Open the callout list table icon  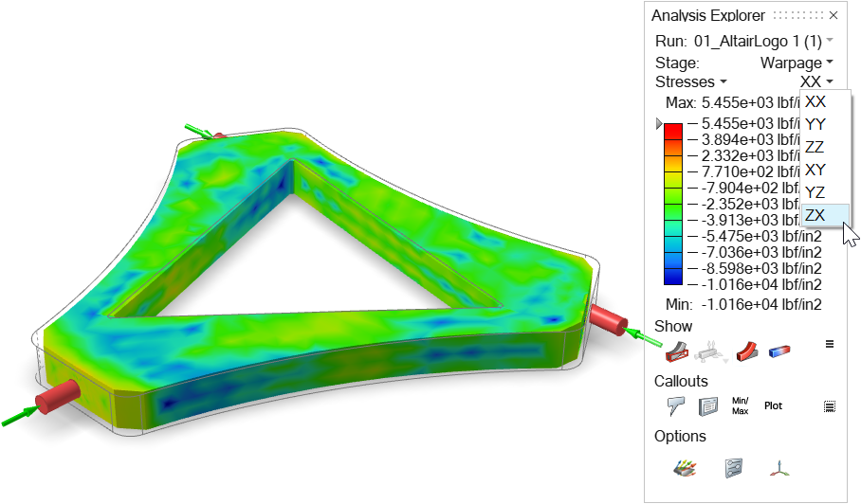point(708,406)
